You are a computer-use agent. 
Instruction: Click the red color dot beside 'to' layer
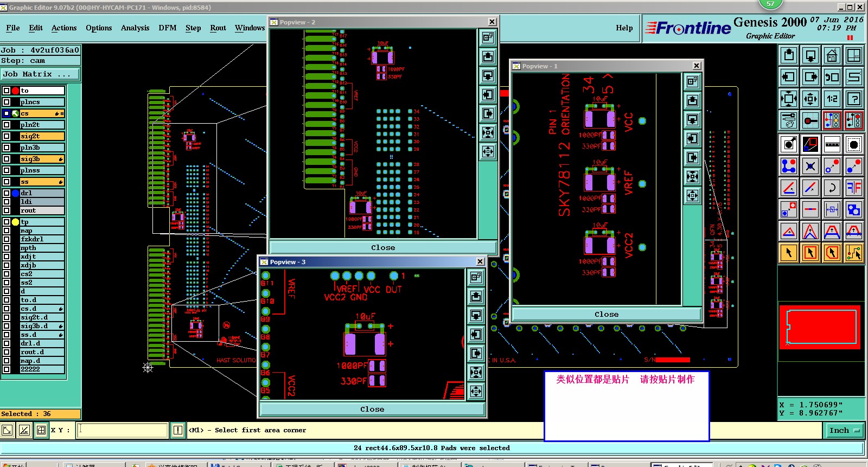pyautogui.click(x=15, y=91)
